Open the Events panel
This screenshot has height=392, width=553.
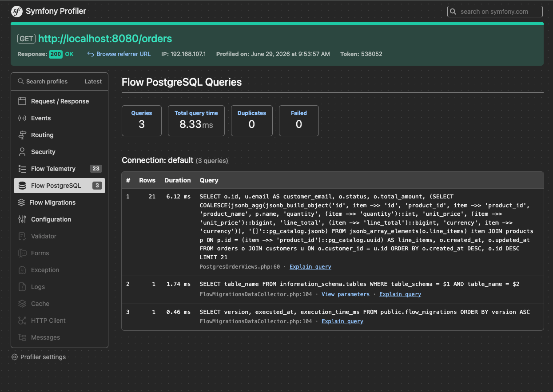point(60,118)
